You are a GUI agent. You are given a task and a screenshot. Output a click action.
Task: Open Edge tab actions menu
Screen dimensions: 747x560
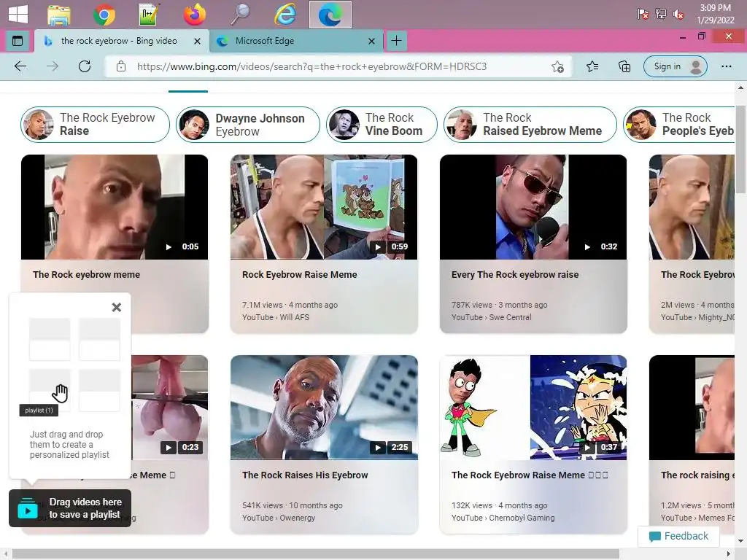point(18,41)
